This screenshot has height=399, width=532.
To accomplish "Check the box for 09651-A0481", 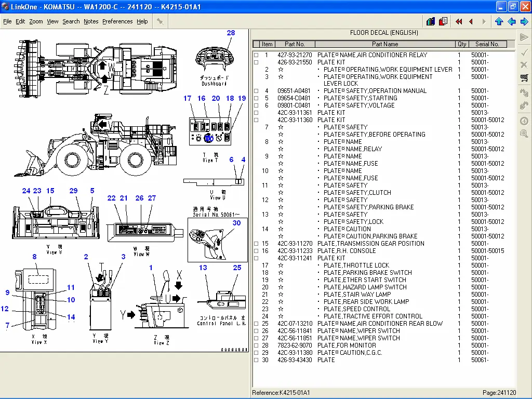I will click(256, 91).
